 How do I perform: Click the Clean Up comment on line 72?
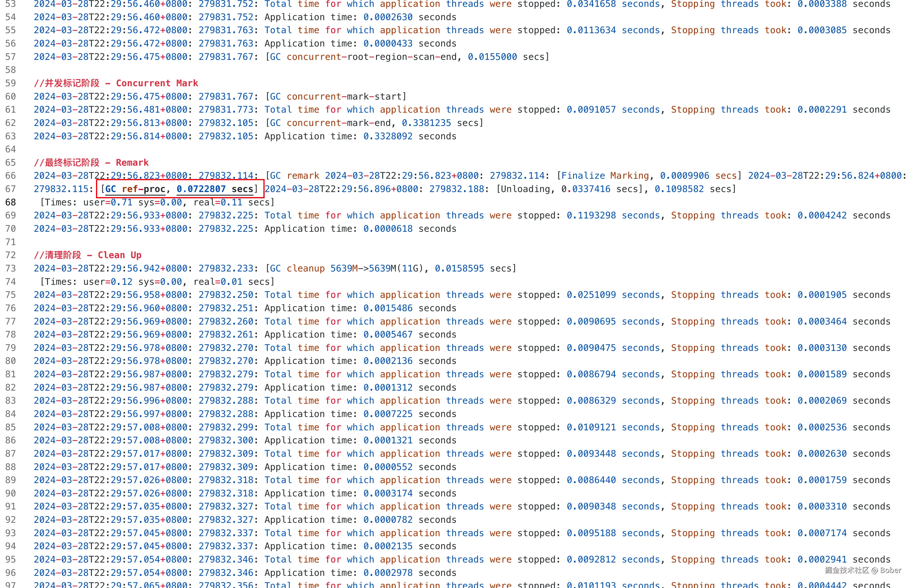tap(88, 255)
